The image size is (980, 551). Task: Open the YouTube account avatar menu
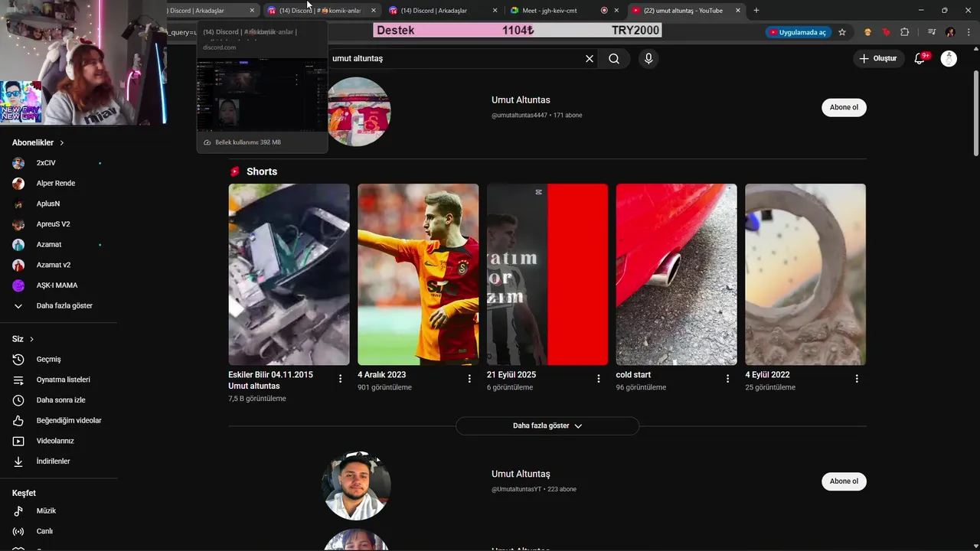(x=949, y=58)
